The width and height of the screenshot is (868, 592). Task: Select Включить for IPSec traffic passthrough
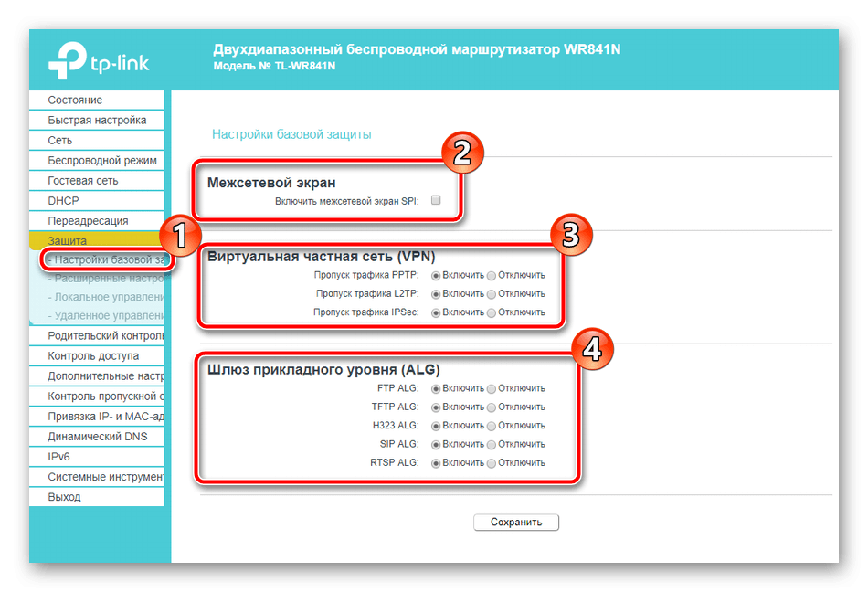[436, 312]
